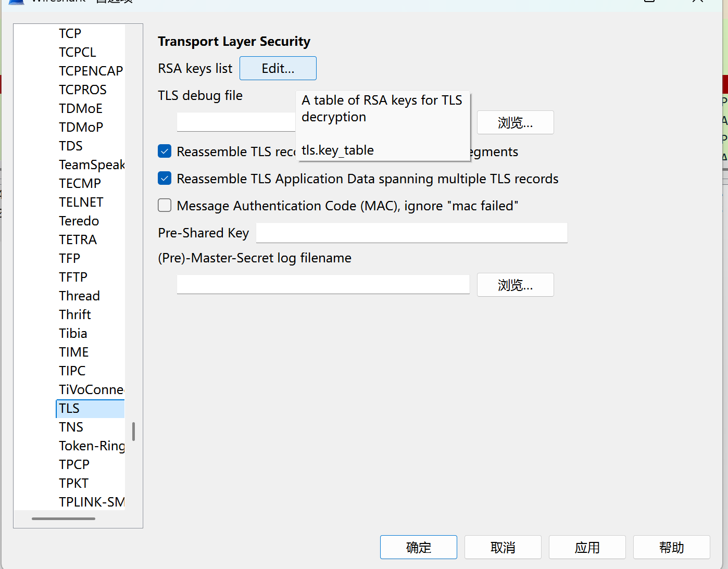Select TCPROS protocol entry
Image resolution: width=728 pixels, height=569 pixels.
click(82, 90)
